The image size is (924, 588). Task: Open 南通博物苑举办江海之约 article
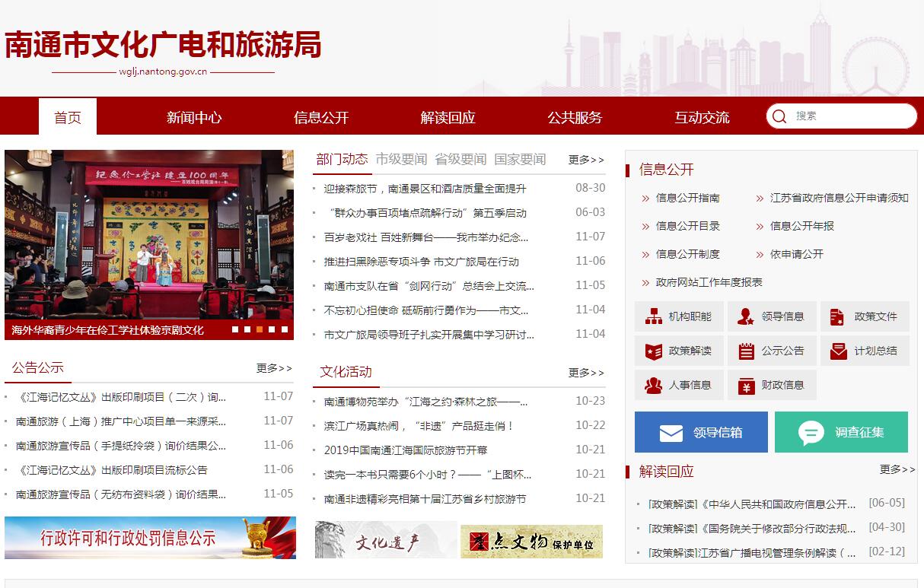[x=425, y=402]
